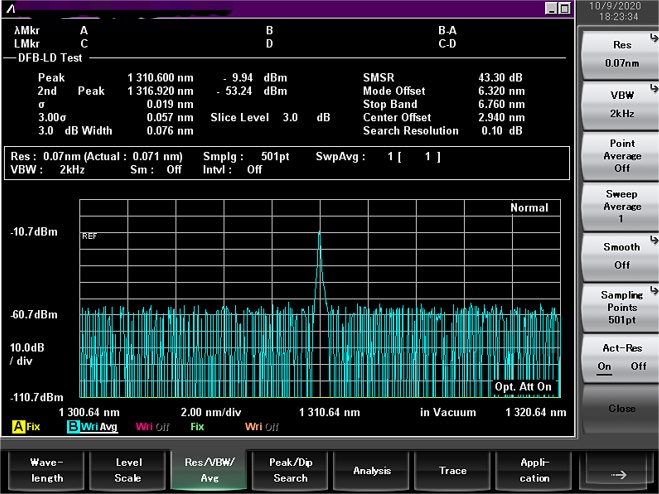Select trace B Wri Avg indicator

tap(92, 426)
